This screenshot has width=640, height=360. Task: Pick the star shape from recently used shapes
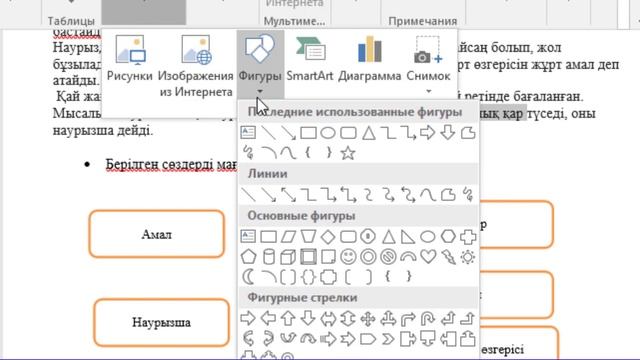point(348,153)
